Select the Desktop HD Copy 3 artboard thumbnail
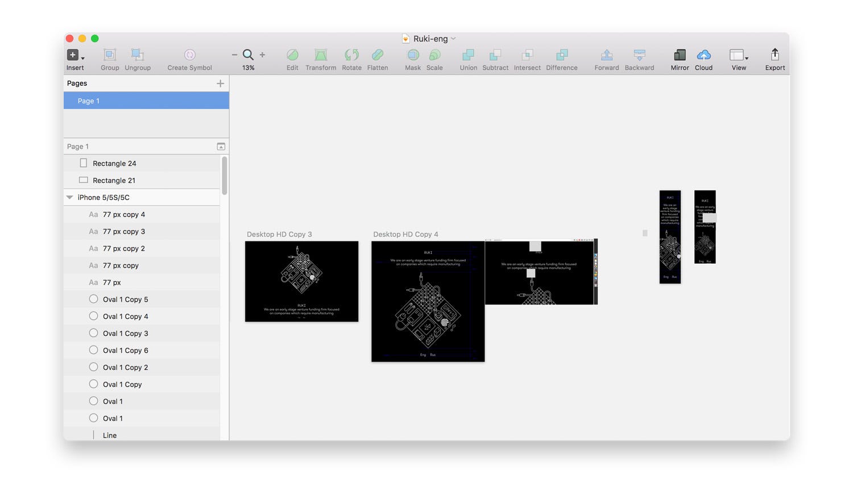Screen dimensions: 853x504 (x=301, y=281)
